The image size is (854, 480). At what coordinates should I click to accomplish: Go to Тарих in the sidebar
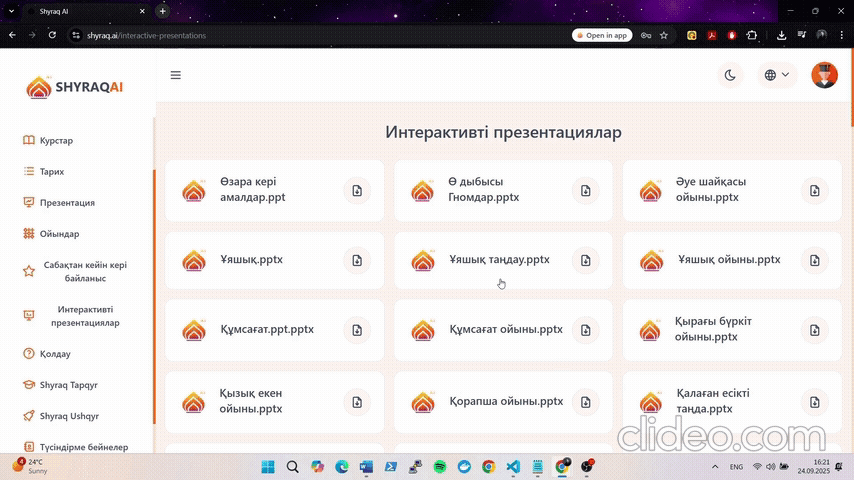51,172
